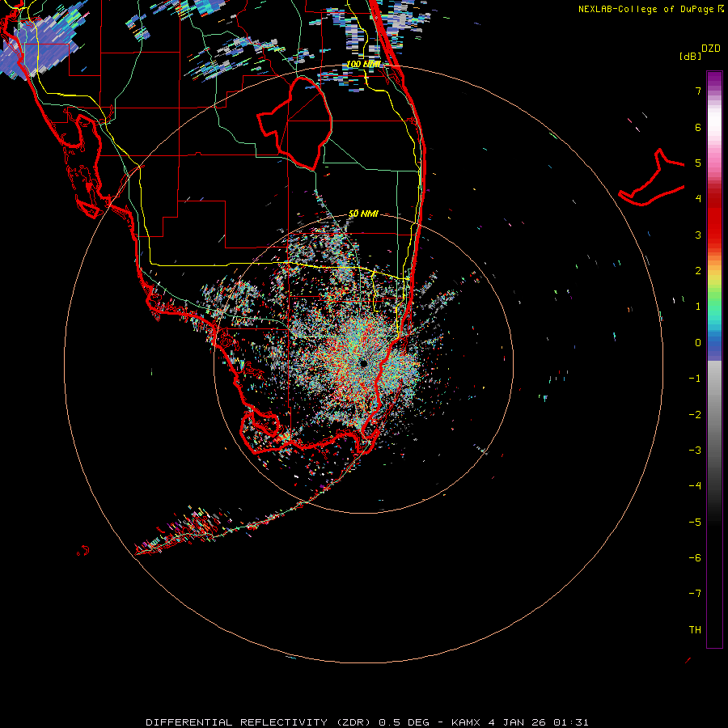Click the black radar site dot at KAMX
Viewport: 728px width, 728px height.
(x=363, y=363)
